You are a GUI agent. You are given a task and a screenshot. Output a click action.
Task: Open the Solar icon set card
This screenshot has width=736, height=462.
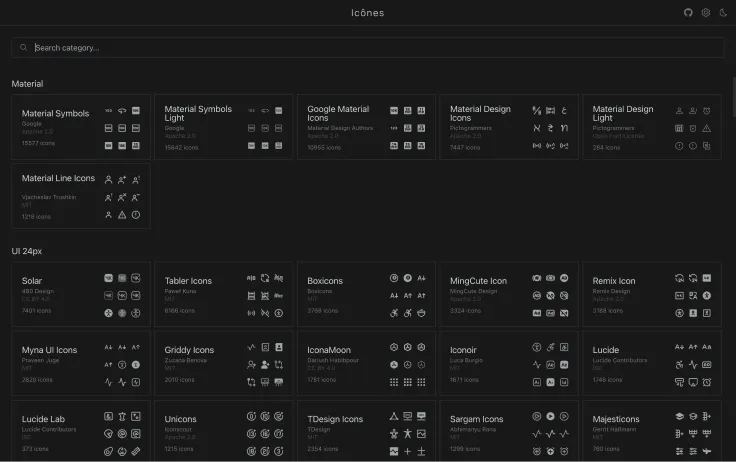(x=81, y=294)
